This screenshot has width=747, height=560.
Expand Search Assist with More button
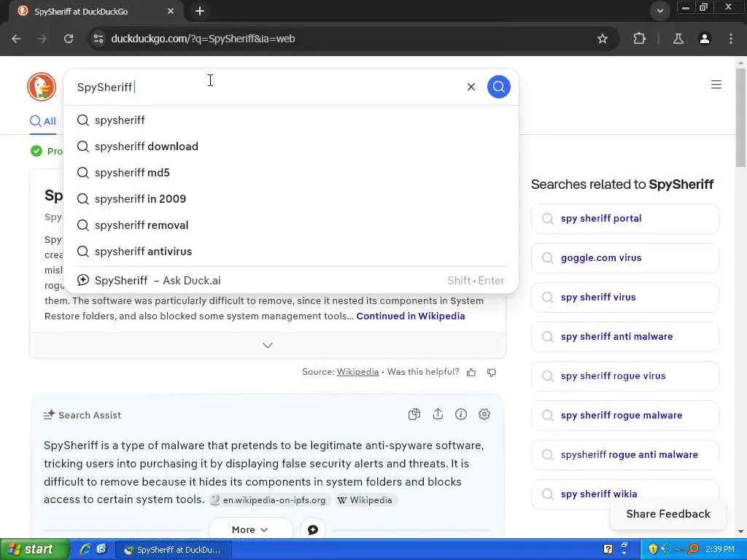(251, 529)
